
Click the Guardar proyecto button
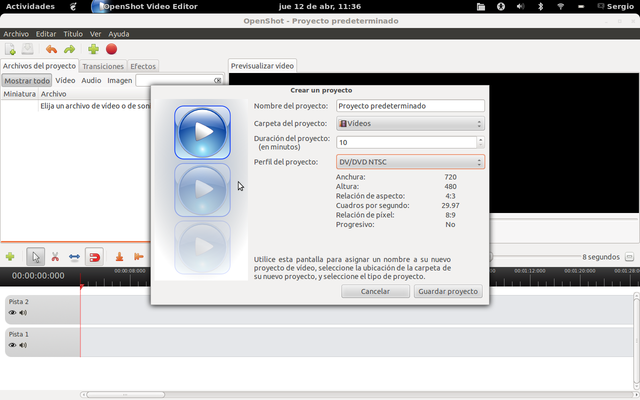[448, 291]
